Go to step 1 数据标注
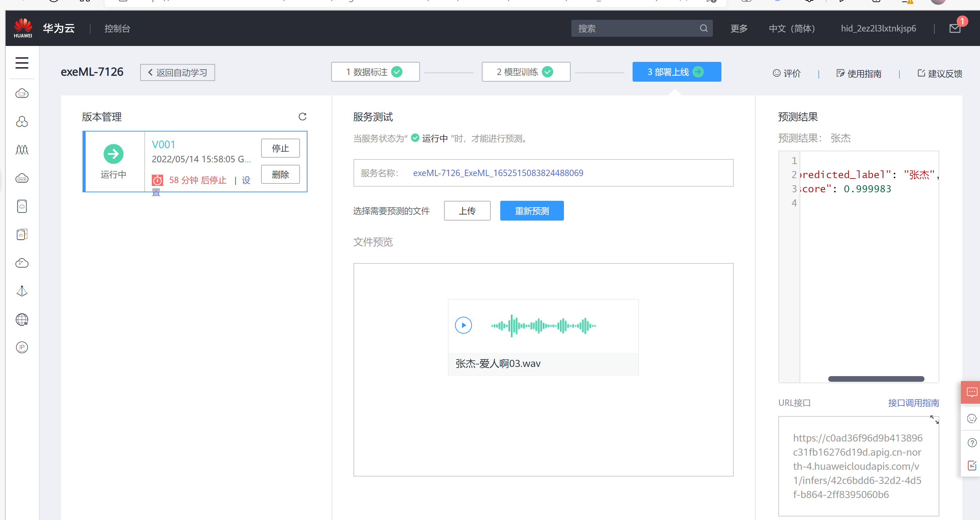 pyautogui.click(x=375, y=72)
